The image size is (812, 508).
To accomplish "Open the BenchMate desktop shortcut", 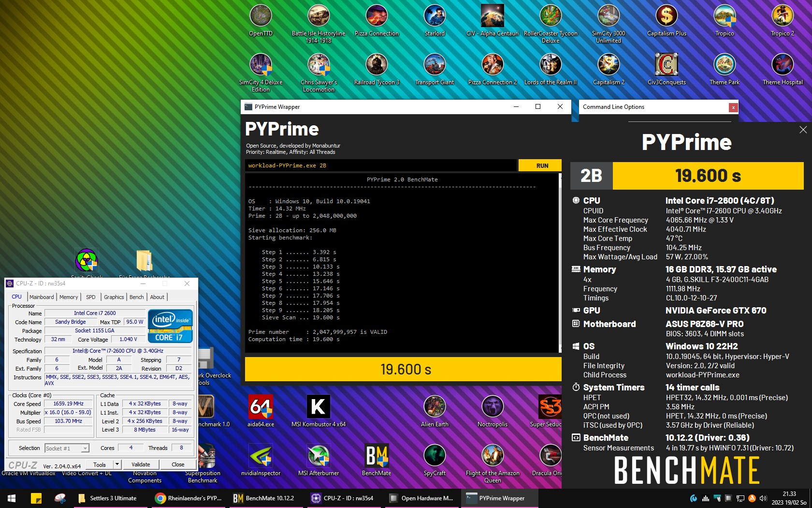I will tap(377, 460).
